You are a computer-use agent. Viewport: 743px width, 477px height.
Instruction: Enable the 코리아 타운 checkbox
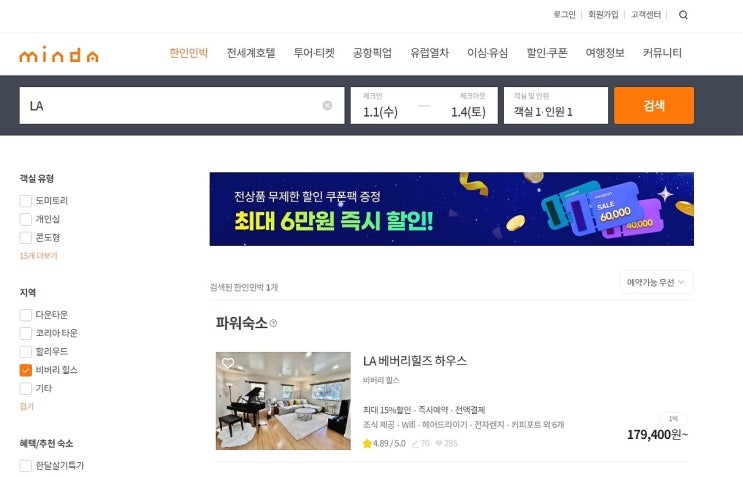pyautogui.click(x=26, y=333)
